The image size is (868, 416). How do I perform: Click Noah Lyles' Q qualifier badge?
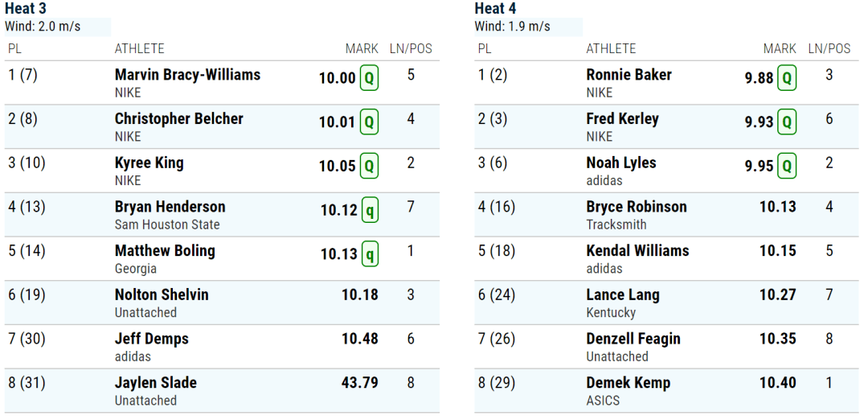click(787, 166)
